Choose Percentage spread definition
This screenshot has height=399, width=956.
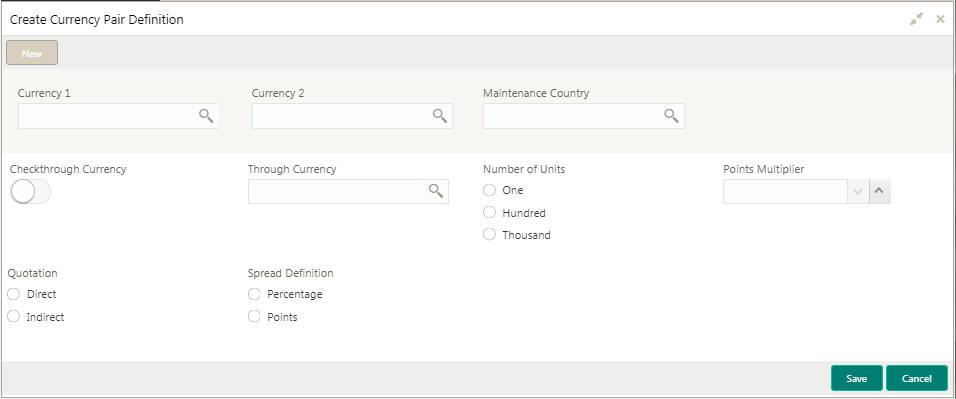(254, 294)
